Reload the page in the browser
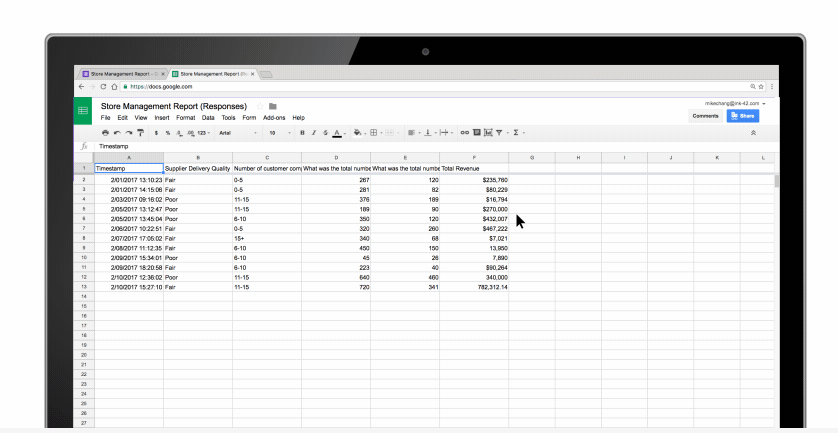 pos(103,87)
